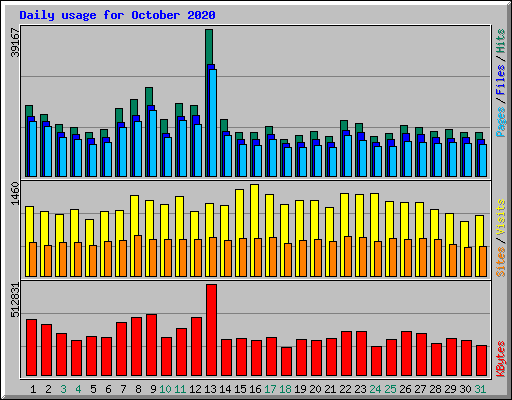Click day label 29 on the x-axis
The height and width of the screenshot is (400, 512).
tap(450, 389)
